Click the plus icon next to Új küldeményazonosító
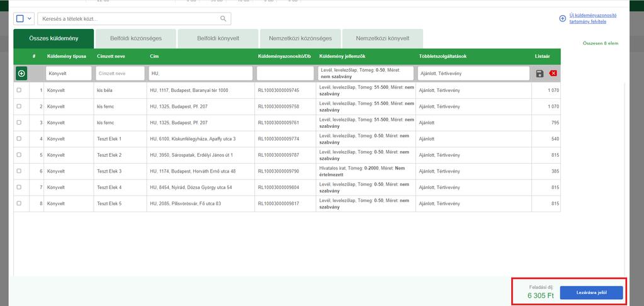The height and width of the screenshot is (306, 644). point(562,18)
